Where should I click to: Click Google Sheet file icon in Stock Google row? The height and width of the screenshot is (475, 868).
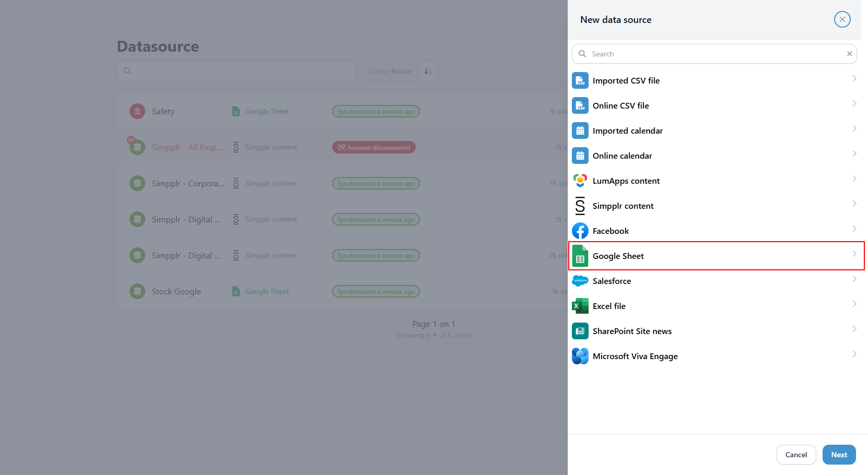(236, 291)
